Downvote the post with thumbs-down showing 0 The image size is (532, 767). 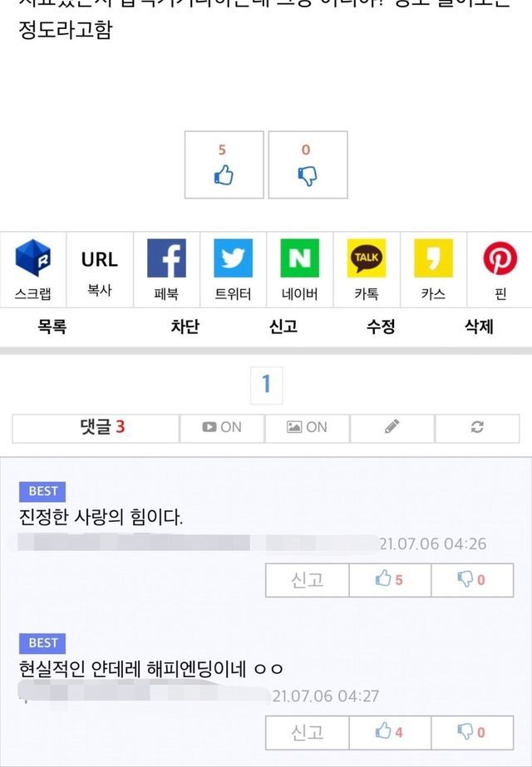click(308, 165)
